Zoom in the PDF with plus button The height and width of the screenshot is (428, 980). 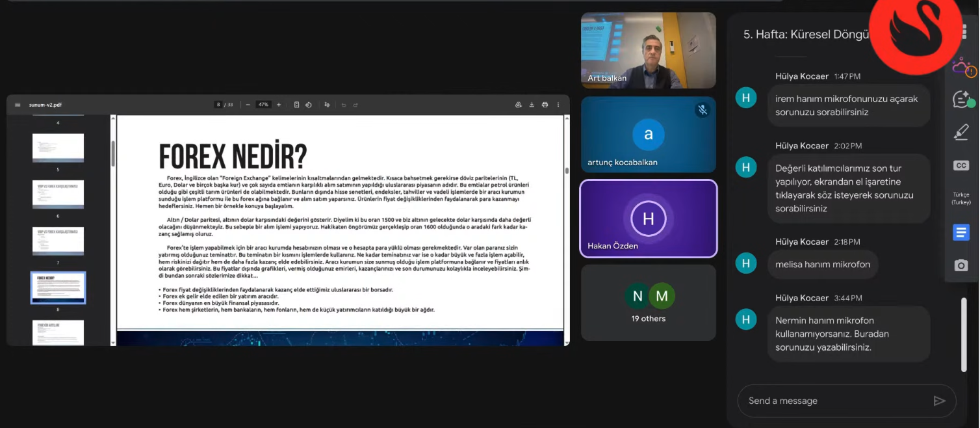click(x=279, y=105)
